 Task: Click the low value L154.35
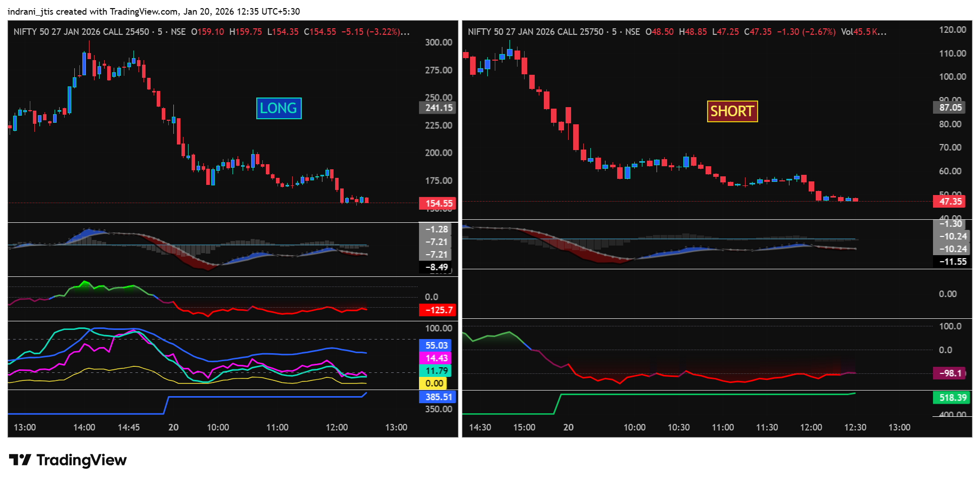283,31
